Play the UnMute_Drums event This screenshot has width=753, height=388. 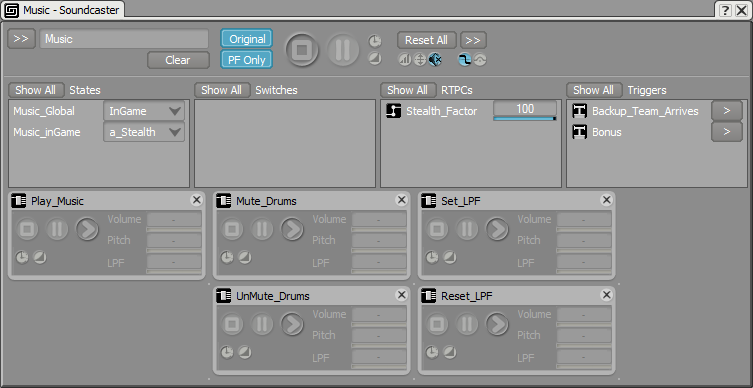pyautogui.click(x=292, y=325)
